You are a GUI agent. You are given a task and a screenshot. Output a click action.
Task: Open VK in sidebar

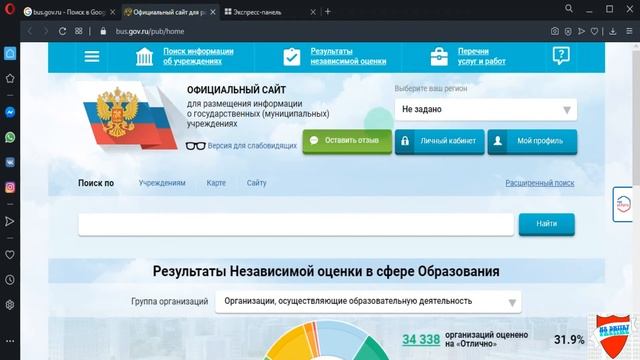[x=10, y=162]
